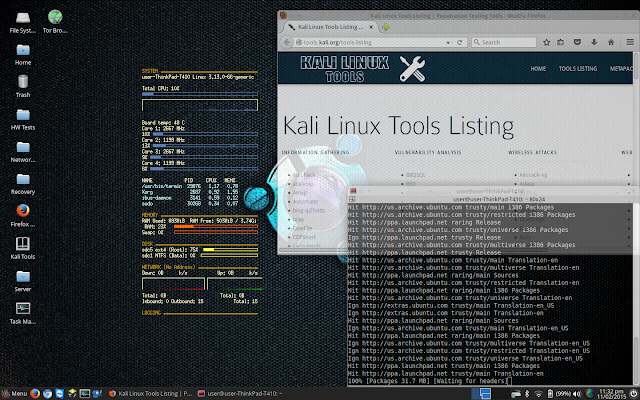Click the terminal title user@user-ThinkPad-T410: ~ 80x24
The height and width of the screenshot is (400, 640).
pyautogui.click(x=499, y=199)
